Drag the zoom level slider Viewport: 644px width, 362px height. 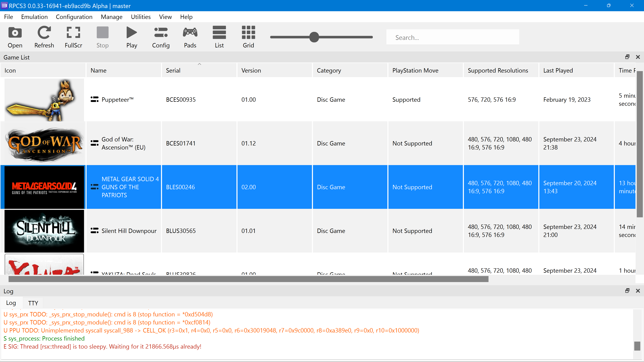point(314,38)
